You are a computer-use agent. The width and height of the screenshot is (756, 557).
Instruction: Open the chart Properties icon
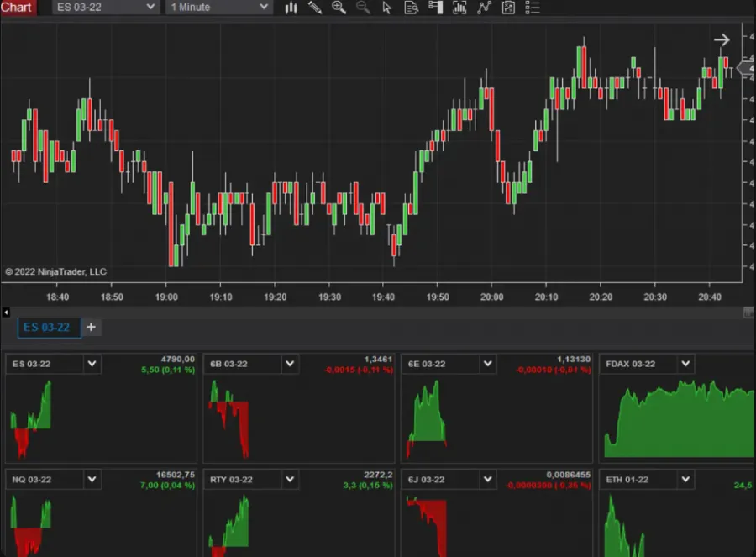pyautogui.click(x=507, y=8)
